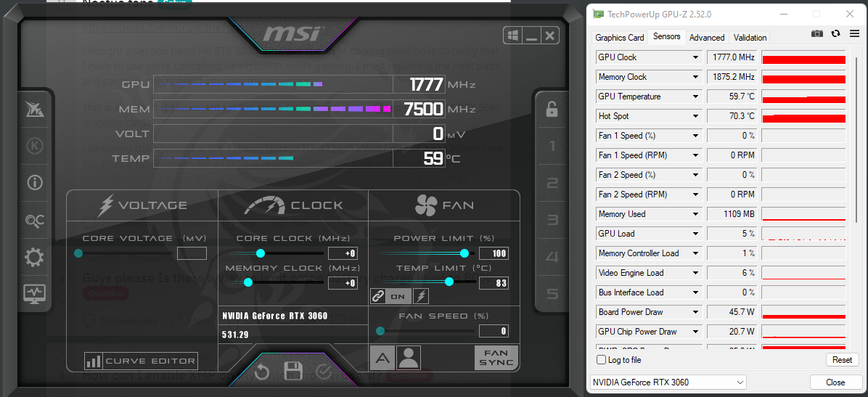
Task: Click the Core Clock +0 value field
Action: pos(343,253)
